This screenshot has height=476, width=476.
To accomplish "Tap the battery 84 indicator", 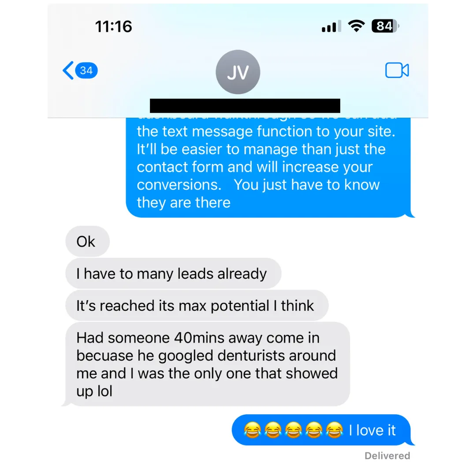I will [385, 26].
